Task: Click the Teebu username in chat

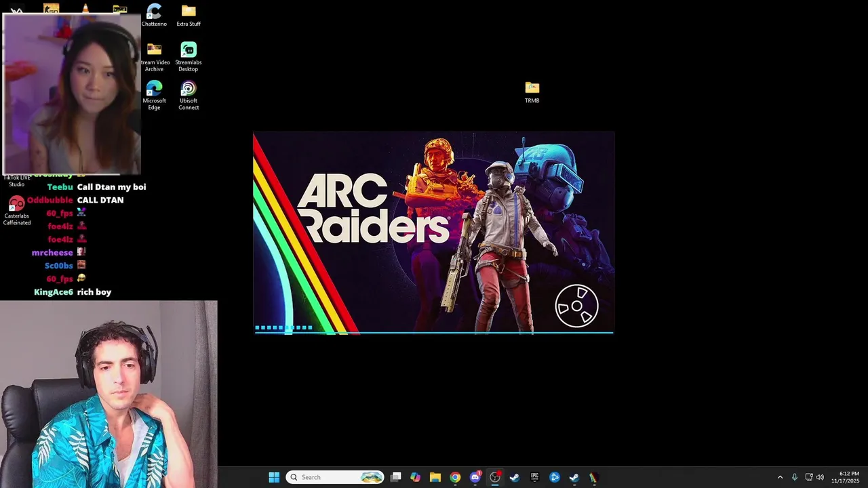Action: (60, 187)
